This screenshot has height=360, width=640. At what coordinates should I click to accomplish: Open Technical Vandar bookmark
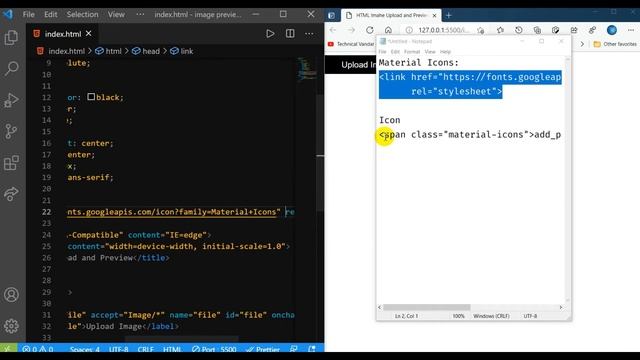[x=351, y=44]
